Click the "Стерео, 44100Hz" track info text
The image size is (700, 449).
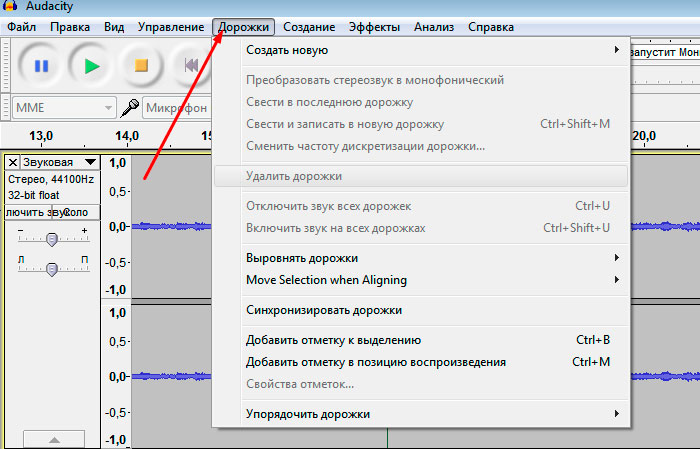tap(51, 179)
